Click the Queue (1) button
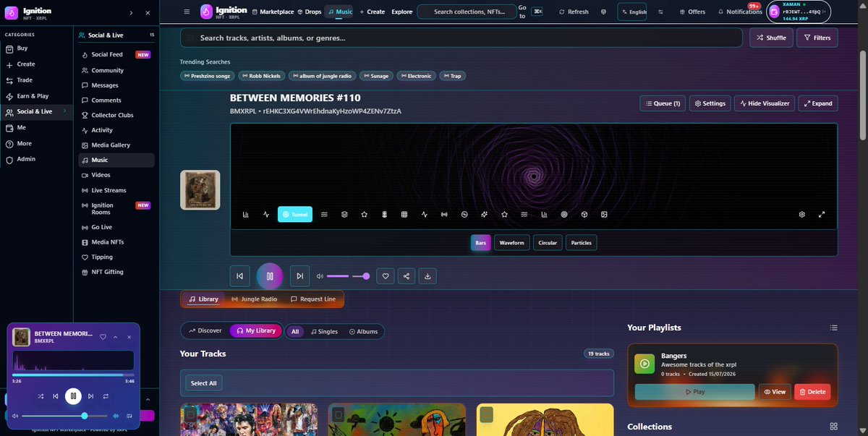This screenshot has height=436, width=868. pos(663,103)
